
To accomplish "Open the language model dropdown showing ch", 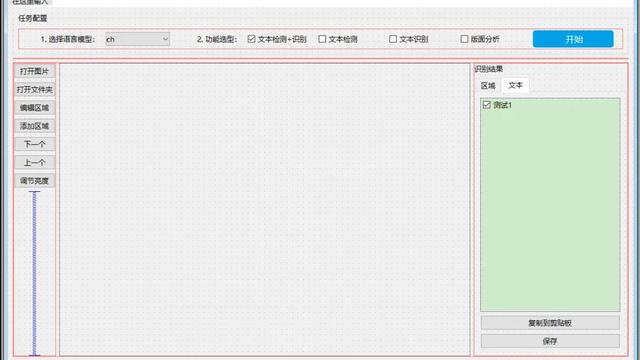I will click(138, 39).
